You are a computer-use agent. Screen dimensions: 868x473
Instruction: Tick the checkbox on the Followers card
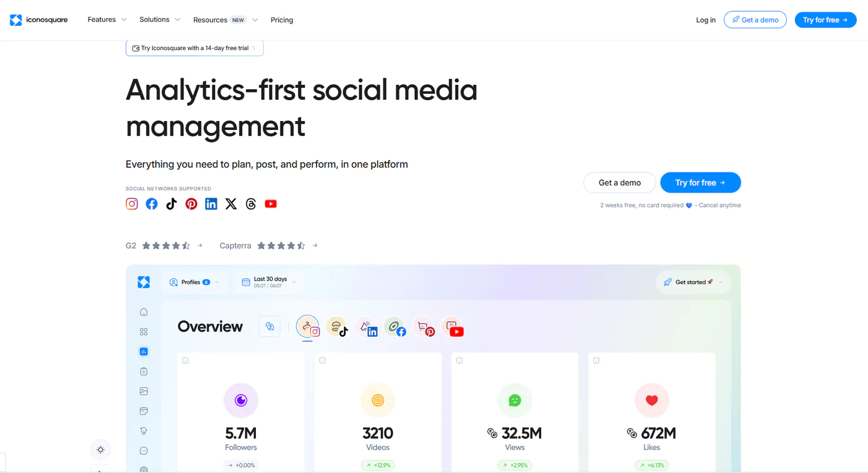185,360
